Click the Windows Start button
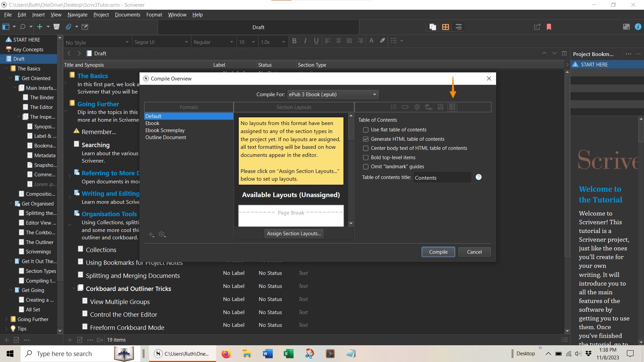The image size is (644, 362). tap(10, 354)
